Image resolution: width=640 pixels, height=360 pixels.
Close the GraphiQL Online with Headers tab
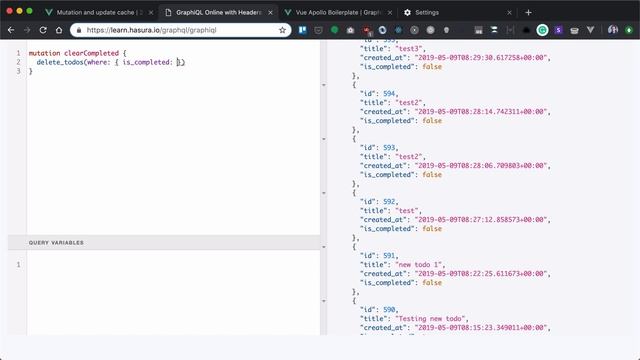(x=270, y=13)
